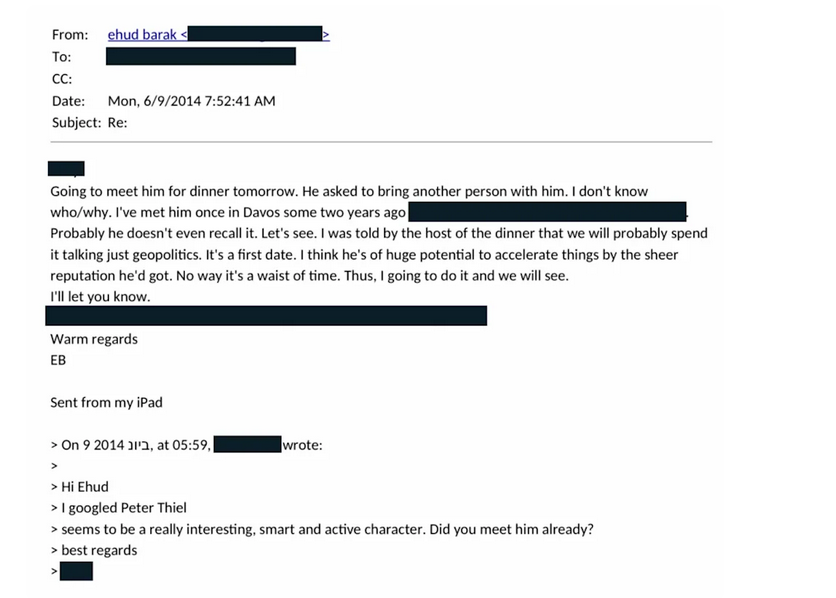This screenshot has height=598, width=836.
Task: Click the long redacted line above "Warm regards"
Action: click(266, 316)
